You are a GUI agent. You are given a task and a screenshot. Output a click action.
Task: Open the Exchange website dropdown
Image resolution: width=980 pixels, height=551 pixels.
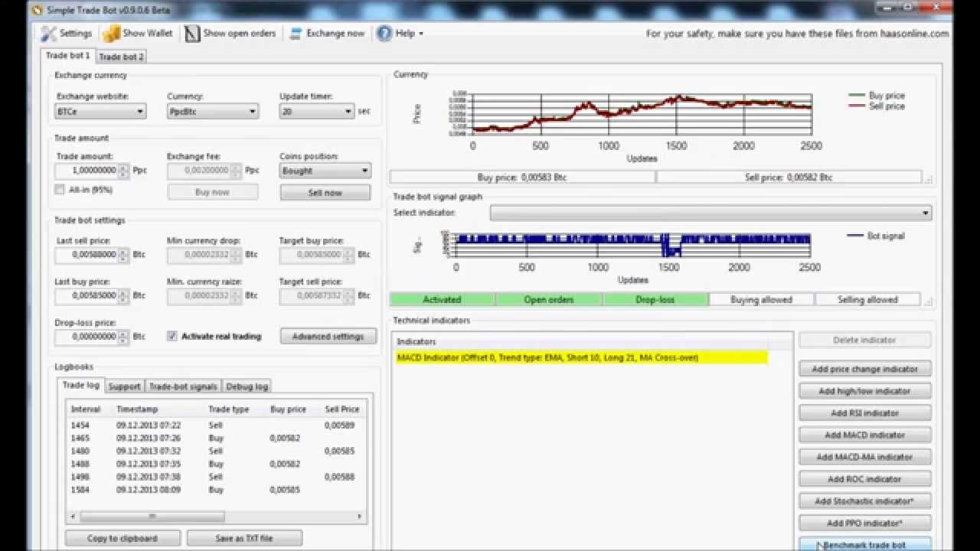(100, 112)
